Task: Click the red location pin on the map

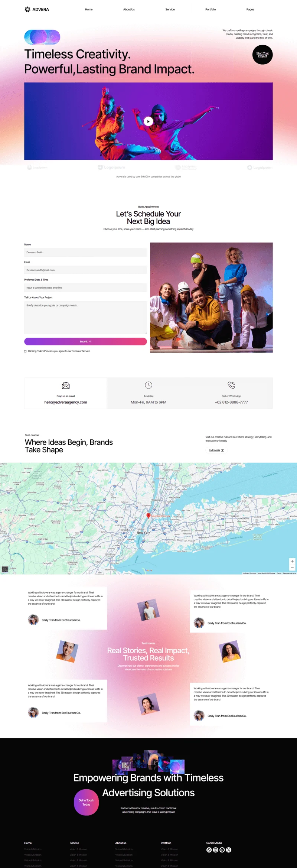Action: [148, 516]
